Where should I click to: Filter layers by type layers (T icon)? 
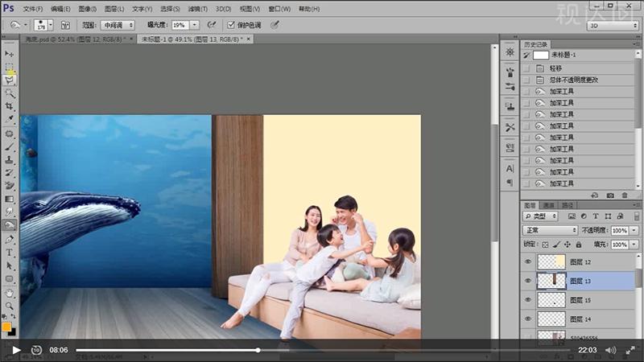(596, 216)
